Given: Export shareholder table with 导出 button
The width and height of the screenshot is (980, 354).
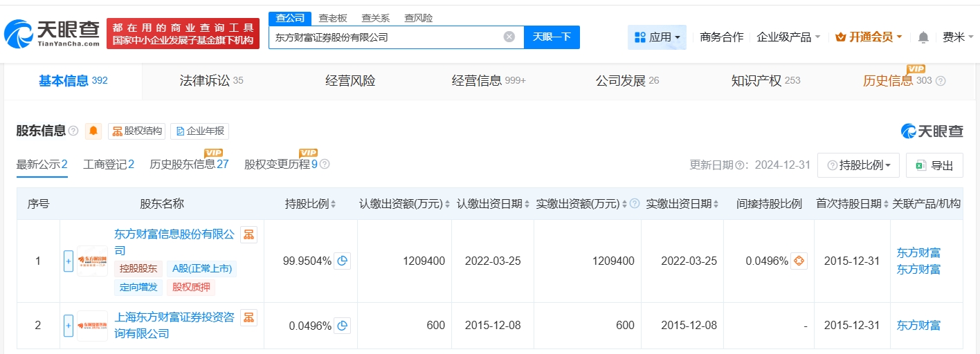Looking at the screenshot, I should [x=934, y=165].
